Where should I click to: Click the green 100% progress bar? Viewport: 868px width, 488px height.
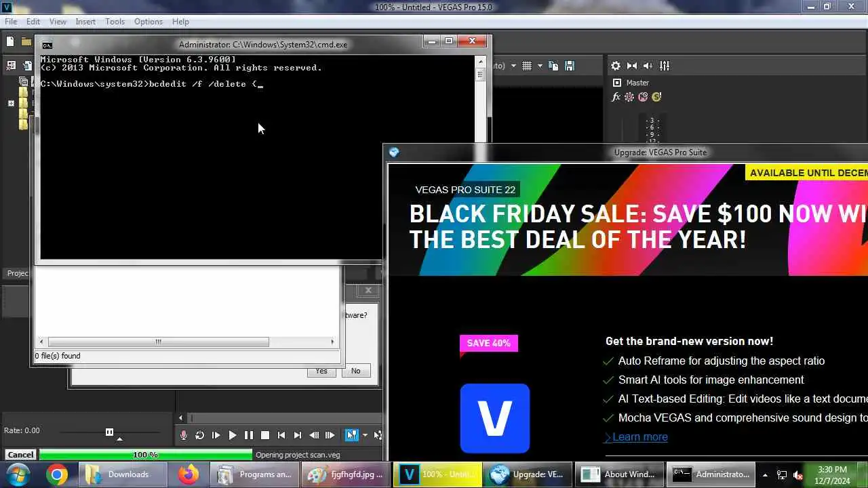pos(146,455)
